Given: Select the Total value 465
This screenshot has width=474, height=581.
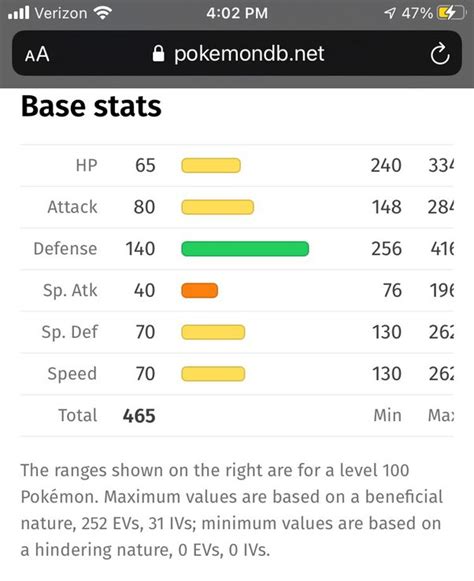Looking at the screenshot, I should [139, 416].
